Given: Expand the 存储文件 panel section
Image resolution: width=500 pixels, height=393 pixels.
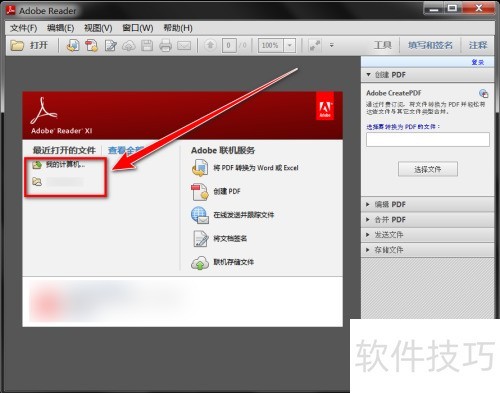Looking at the screenshot, I should [x=427, y=250].
